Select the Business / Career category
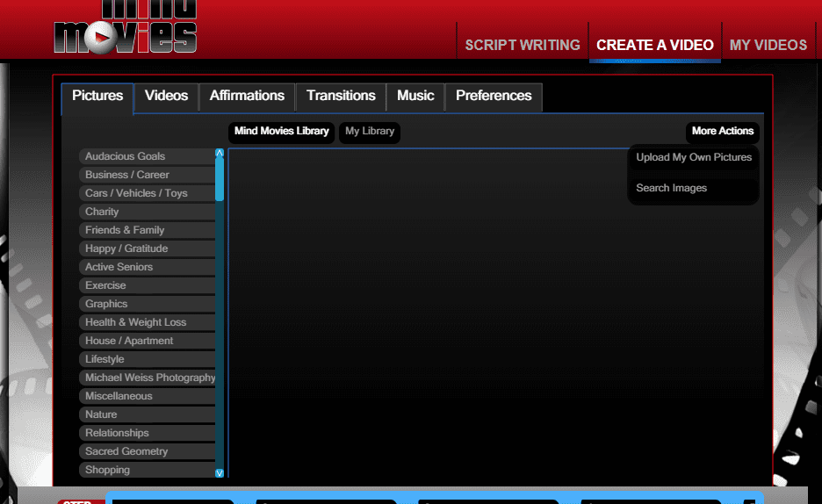 pos(148,175)
